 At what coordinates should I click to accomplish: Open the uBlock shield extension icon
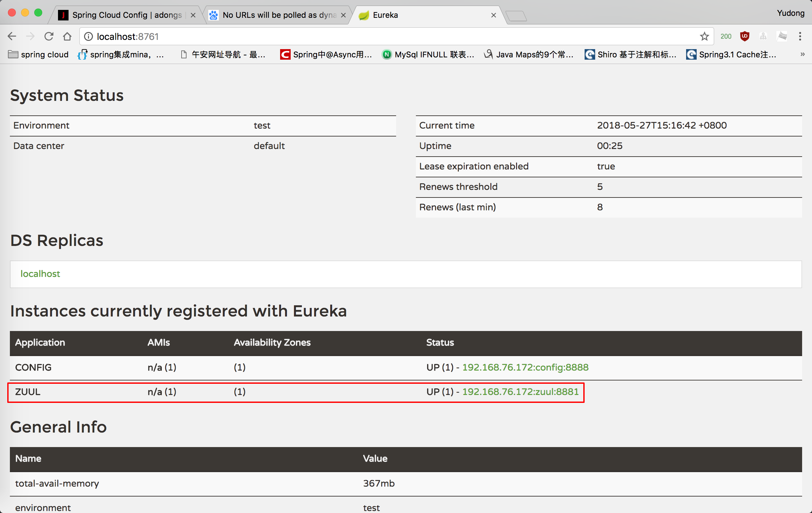(744, 36)
